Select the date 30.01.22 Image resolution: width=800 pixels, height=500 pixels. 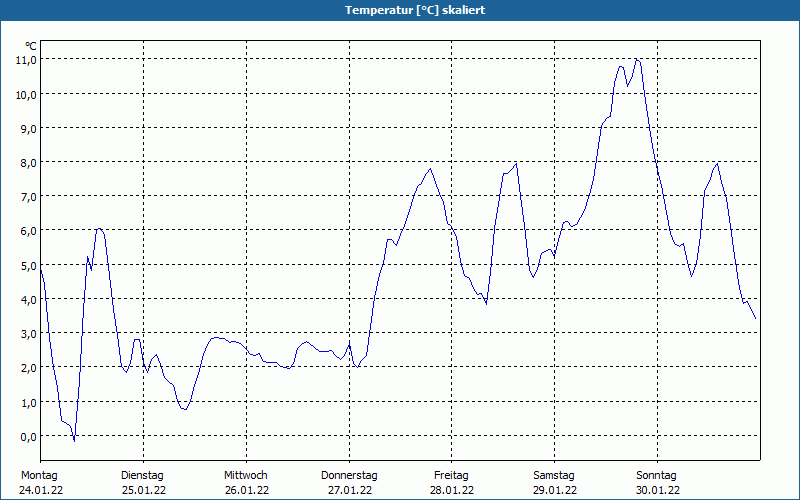point(657,490)
